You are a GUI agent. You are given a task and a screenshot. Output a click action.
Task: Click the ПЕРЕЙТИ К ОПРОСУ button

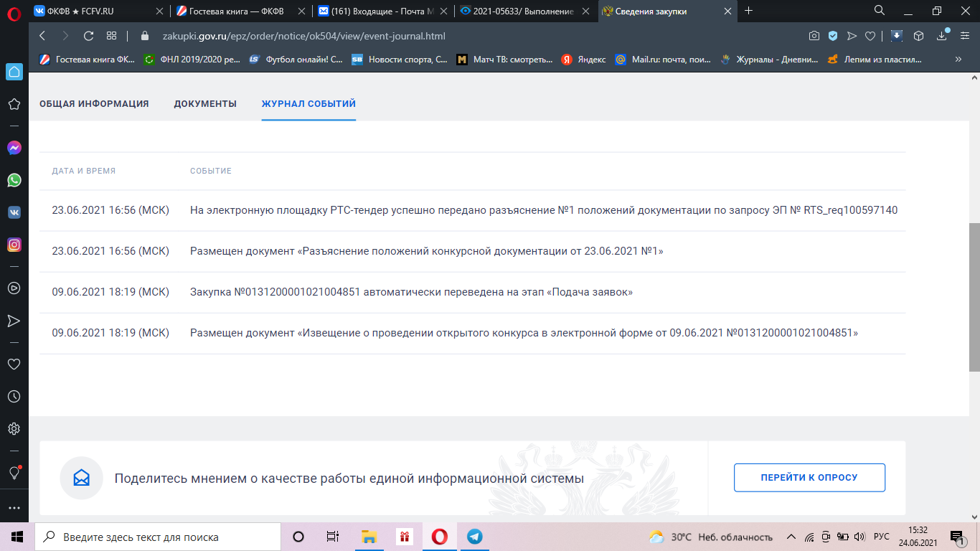pyautogui.click(x=809, y=478)
